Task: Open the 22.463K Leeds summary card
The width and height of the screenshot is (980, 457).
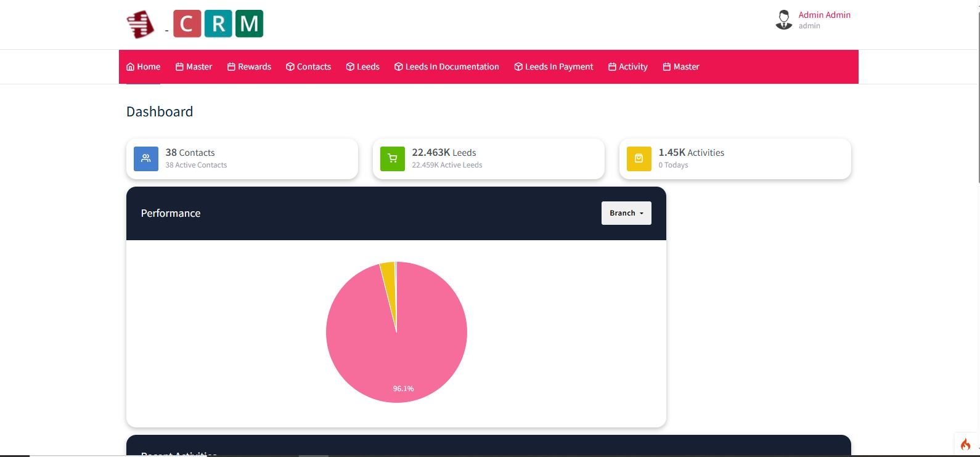Action: pyautogui.click(x=488, y=159)
